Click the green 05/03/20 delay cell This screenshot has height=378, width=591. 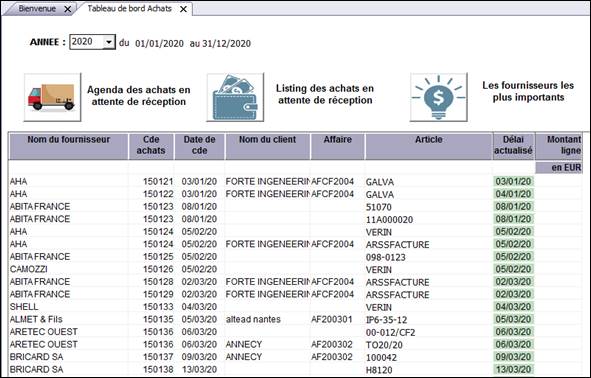(513, 319)
